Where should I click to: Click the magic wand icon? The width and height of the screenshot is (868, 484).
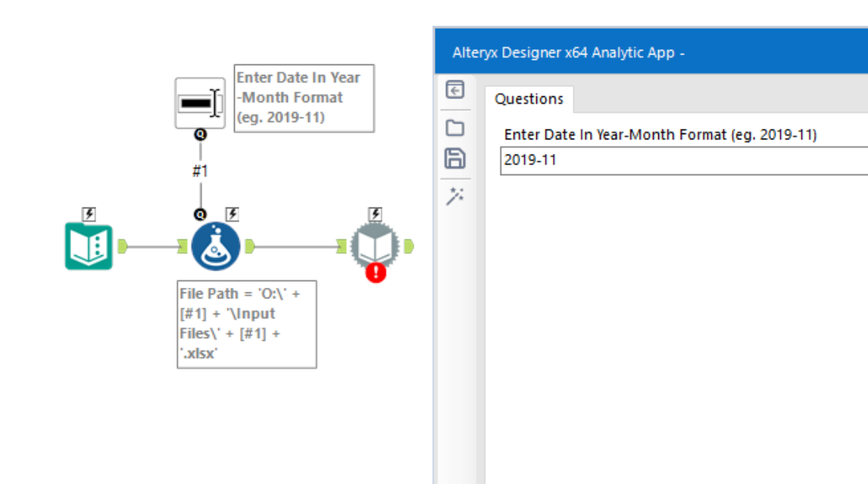454,196
